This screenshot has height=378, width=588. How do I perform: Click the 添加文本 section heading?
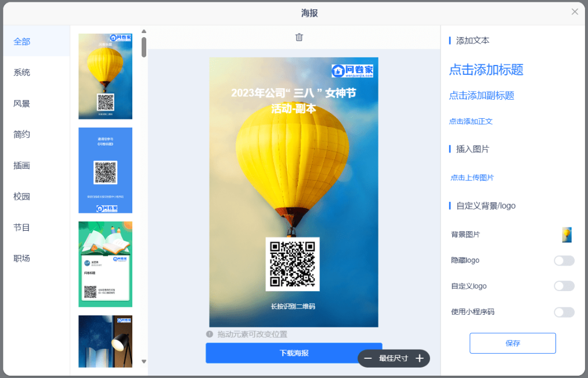(x=472, y=41)
